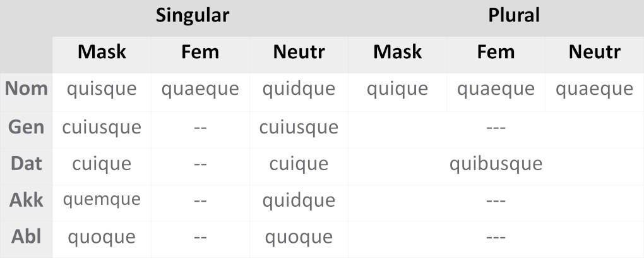
Task: Select the Akk row label
Action: click(x=27, y=200)
